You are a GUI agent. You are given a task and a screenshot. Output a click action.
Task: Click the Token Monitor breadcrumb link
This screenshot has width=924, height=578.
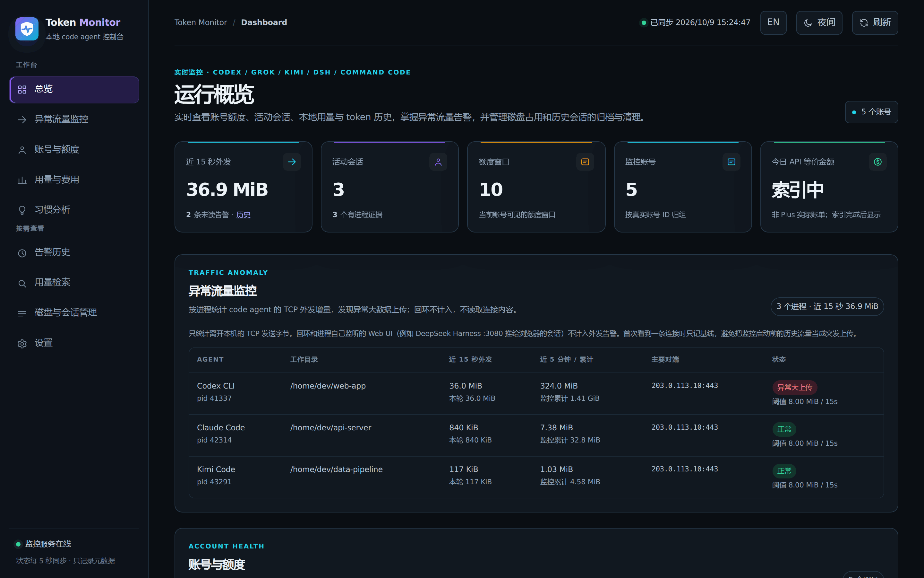click(x=201, y=22)
